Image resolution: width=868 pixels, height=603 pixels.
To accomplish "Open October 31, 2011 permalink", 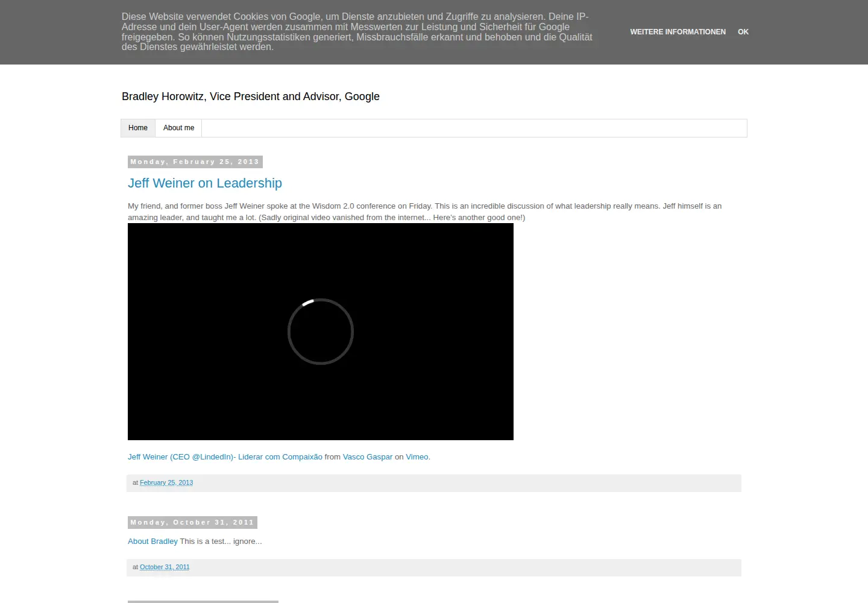I will pos(165,567).
